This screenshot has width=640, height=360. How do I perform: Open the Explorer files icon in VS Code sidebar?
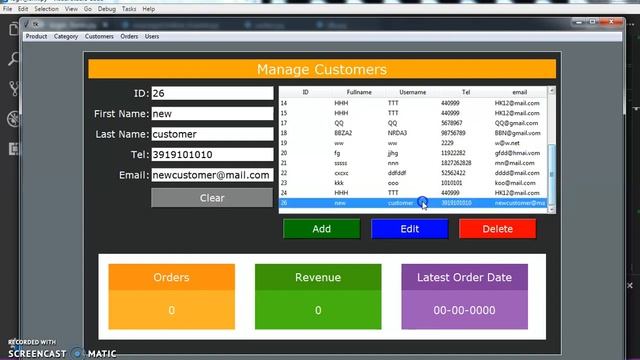[x=13, y=29]
